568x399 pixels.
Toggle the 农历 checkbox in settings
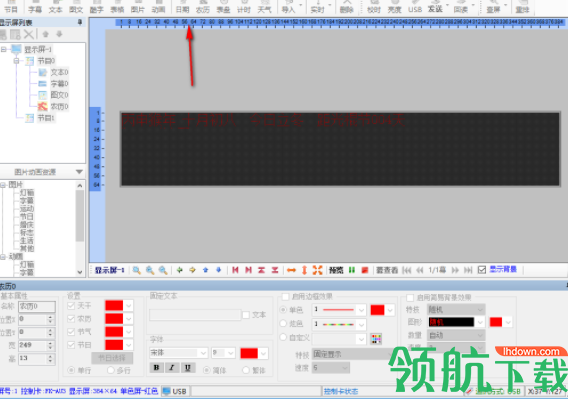tap(71, 319)
